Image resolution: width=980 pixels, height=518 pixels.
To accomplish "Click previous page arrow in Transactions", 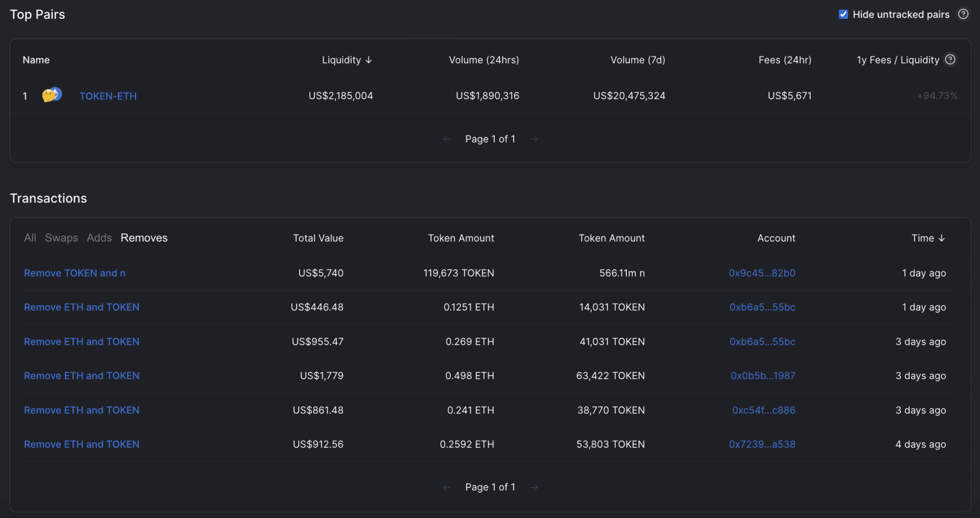I will (446, 487).
